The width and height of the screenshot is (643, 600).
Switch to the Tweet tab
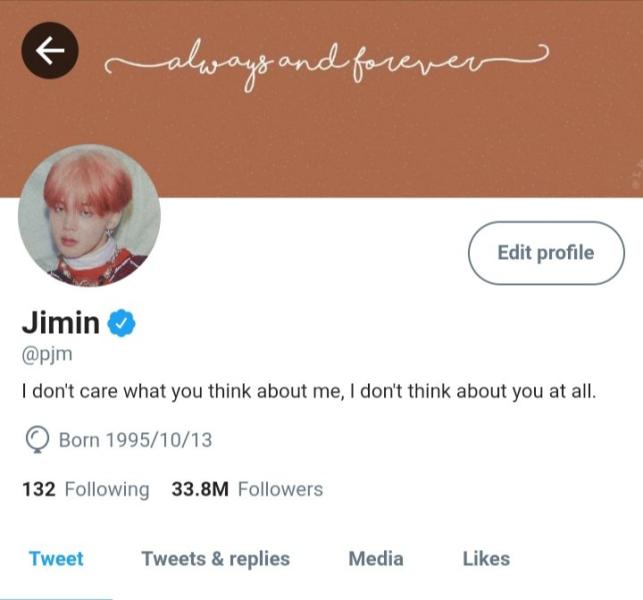[x=56, y=559]
